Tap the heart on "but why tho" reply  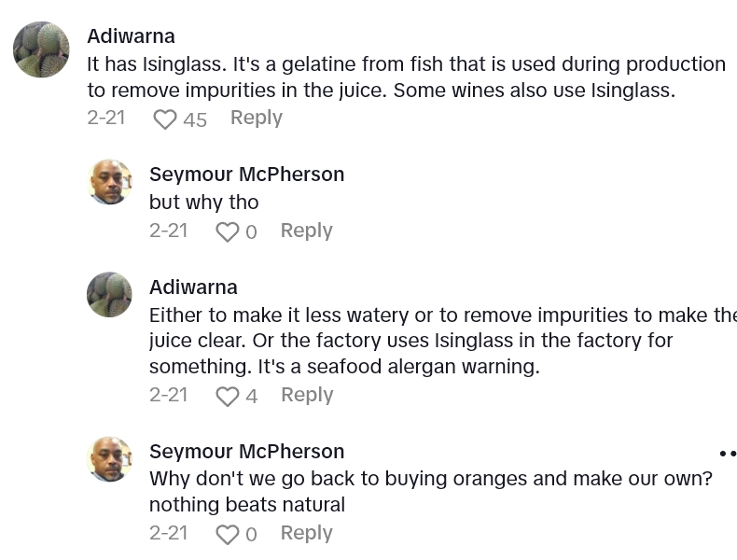pos(228,231)
